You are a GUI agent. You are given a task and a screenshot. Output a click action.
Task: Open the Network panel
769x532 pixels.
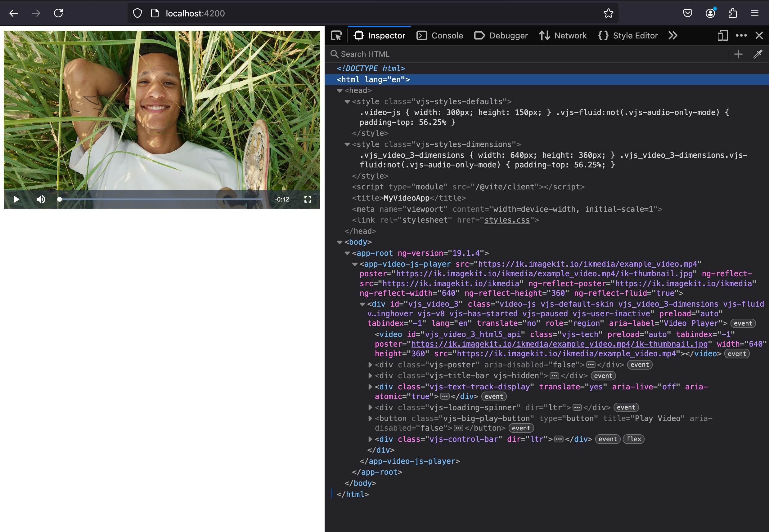coord(563,35)
